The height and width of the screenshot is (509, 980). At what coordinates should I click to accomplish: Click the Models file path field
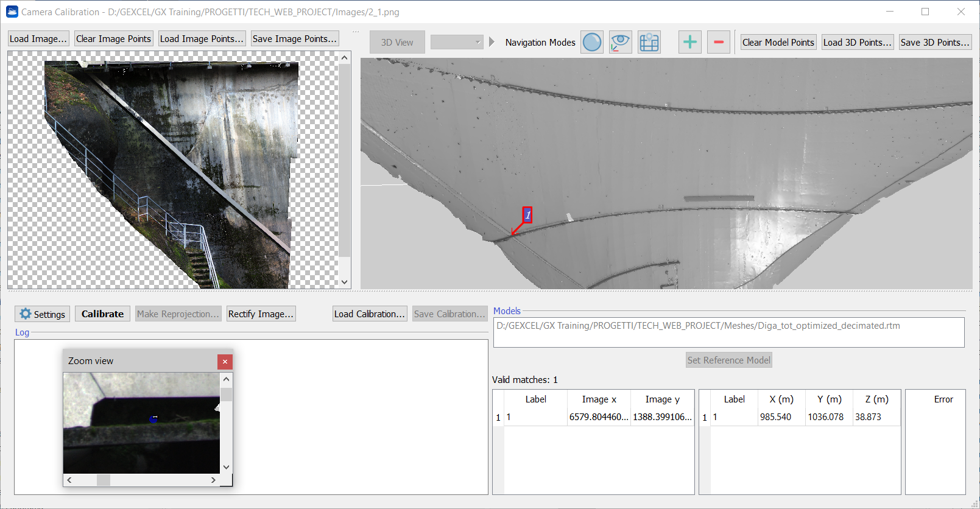pyautogui.click(x=728, y=332)
